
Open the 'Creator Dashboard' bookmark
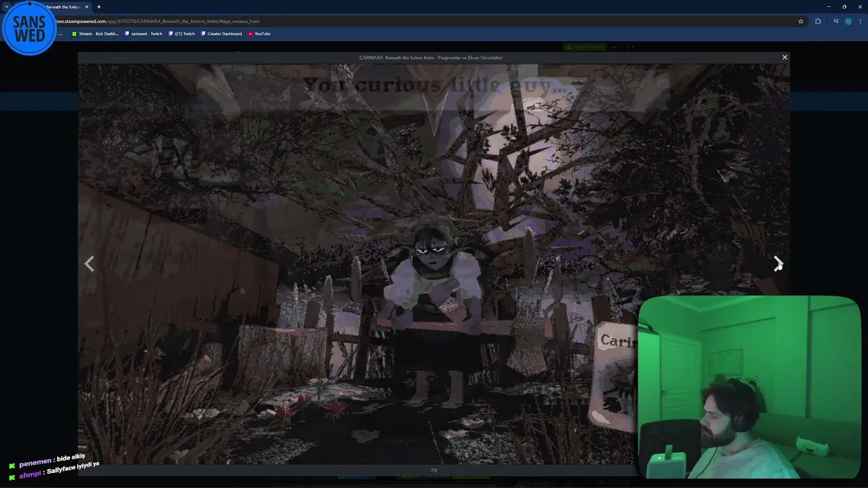tap(221, 34)
